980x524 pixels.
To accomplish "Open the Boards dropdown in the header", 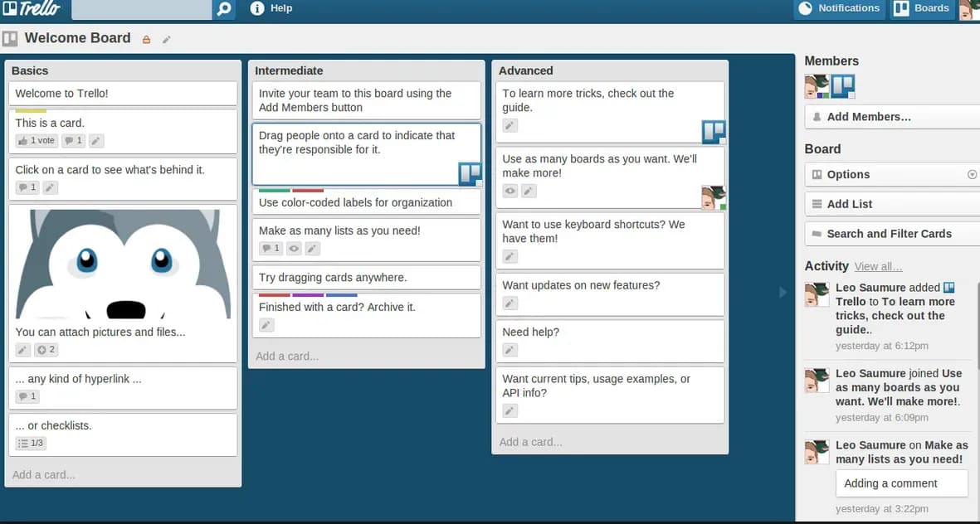I will [x=923, y=9].
